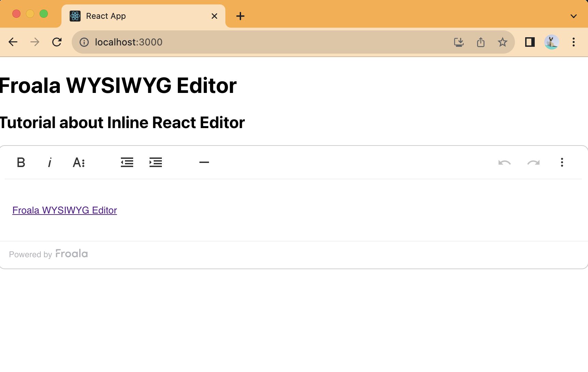Redo the last editor change

(x=533, y=162)
